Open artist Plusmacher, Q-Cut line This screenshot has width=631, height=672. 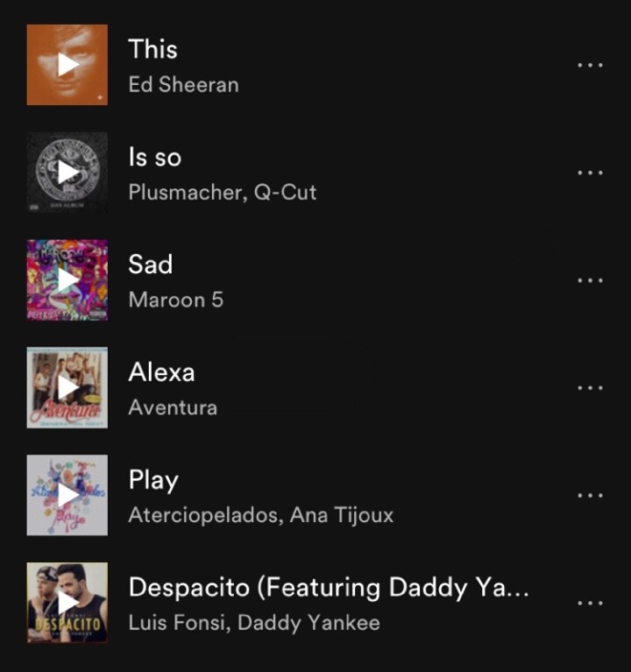[223, 192]
